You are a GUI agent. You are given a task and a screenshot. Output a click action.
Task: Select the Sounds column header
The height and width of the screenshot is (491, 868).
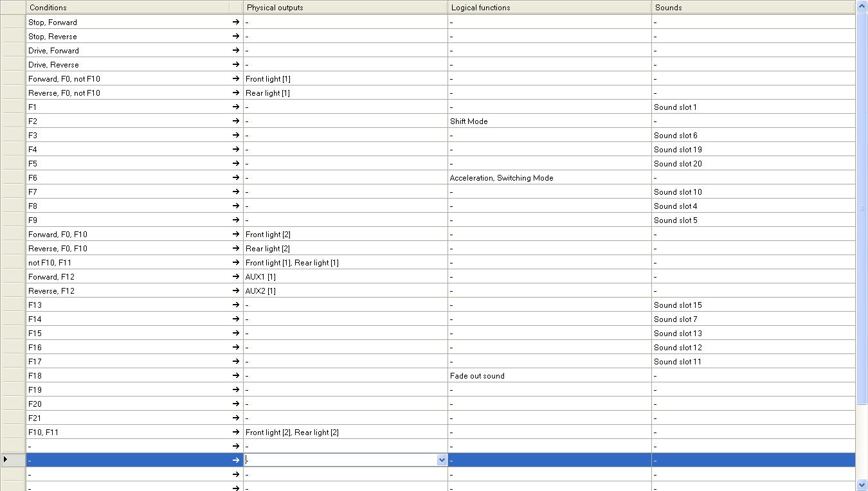(752, 8)
